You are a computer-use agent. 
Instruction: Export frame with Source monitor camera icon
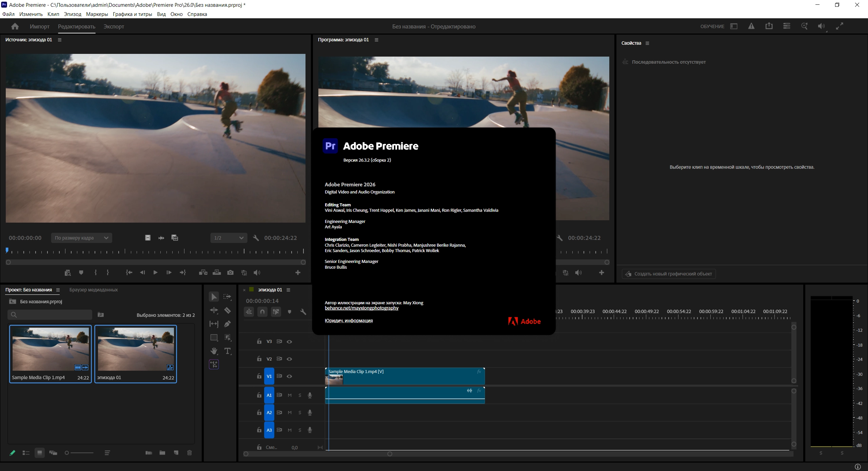(230, 272)
